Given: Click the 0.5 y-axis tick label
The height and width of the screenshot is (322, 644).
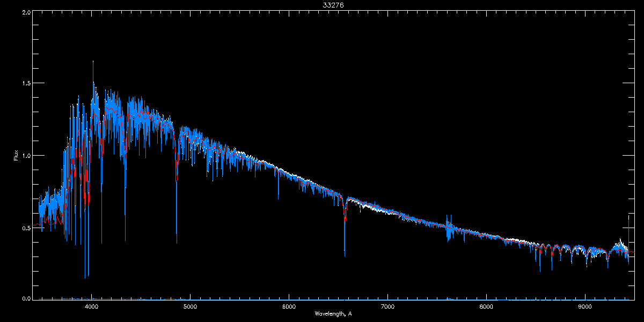Looking at the screenshot, I should pyautogui.click(x=26, y=228).
